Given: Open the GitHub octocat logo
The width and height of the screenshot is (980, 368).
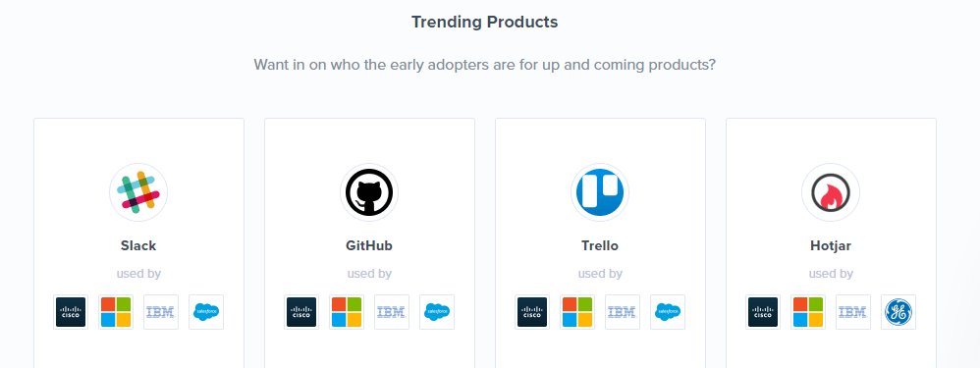Looking at the screenshot, I should [x=369, y=192].
